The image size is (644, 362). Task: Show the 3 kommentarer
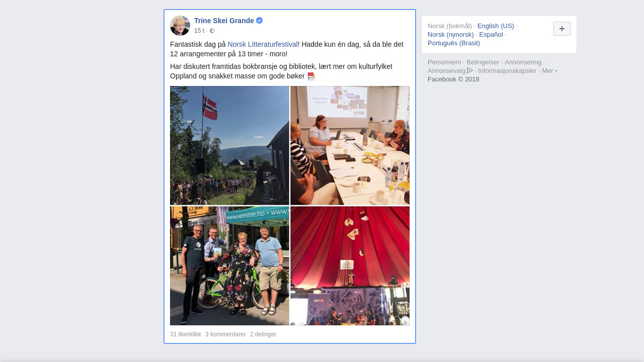[x=225, y=334]
